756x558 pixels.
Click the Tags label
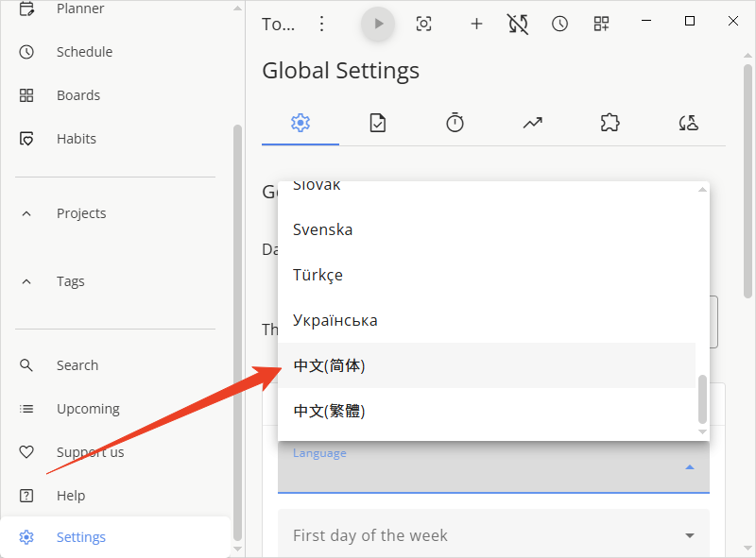(70, 281)
